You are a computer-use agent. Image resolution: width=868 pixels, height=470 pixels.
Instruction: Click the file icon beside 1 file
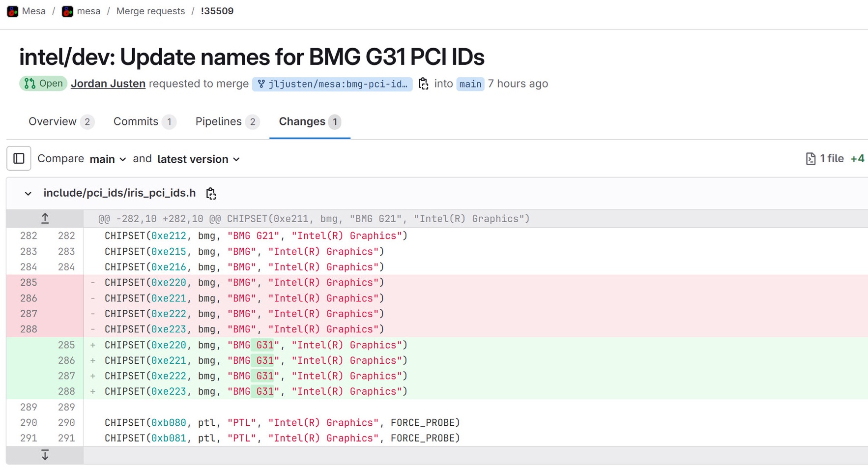810,159
